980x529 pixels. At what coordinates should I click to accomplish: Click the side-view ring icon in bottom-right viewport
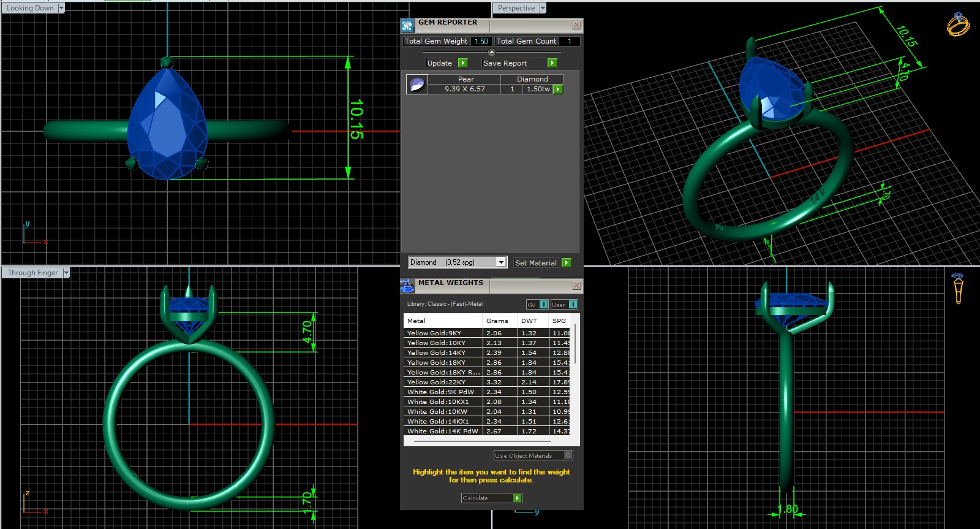[958, 288]
